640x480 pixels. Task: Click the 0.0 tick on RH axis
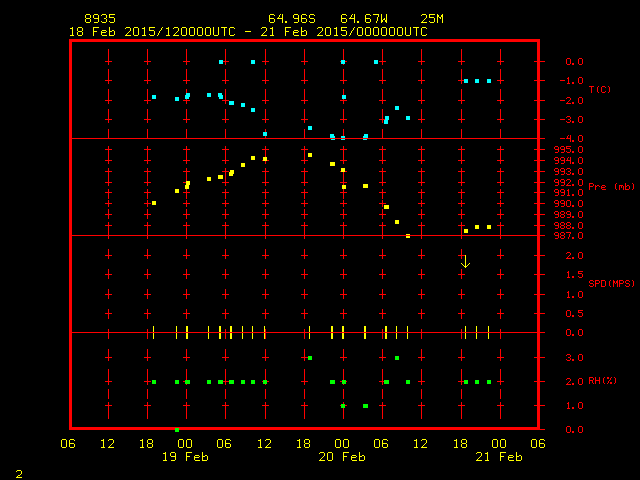pos(574,430)
